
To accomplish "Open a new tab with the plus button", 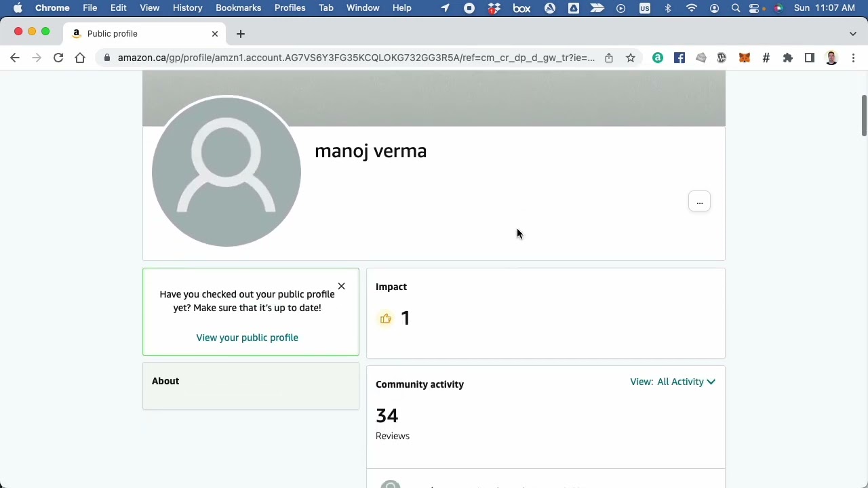I will tap(240, 33).
